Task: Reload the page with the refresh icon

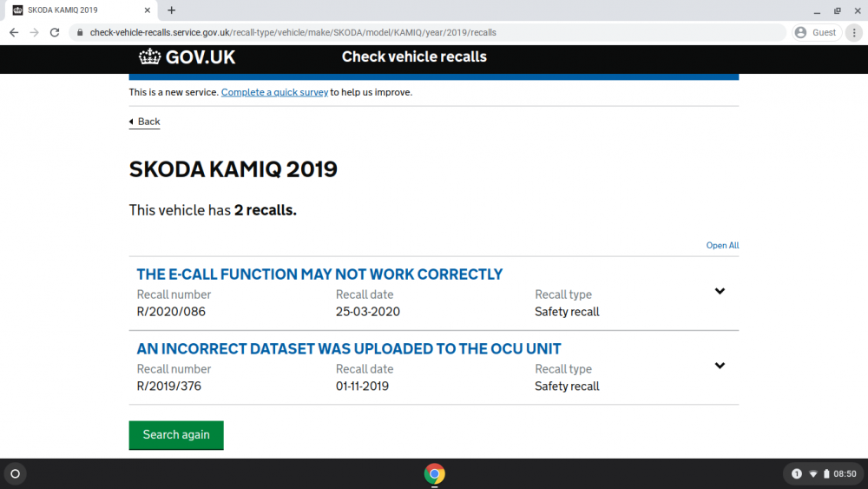Action: tap(54, 33)
